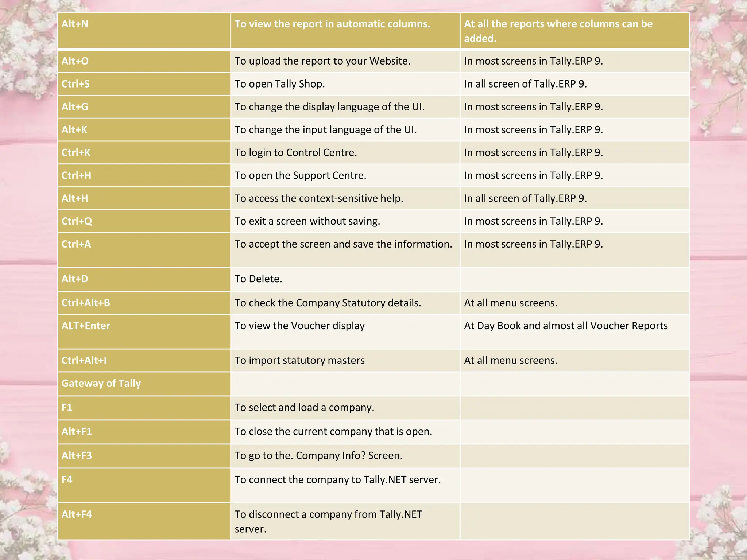Select the ALT+Enter shortcut cell
This screenshot has height=560, width=747.
144,332
